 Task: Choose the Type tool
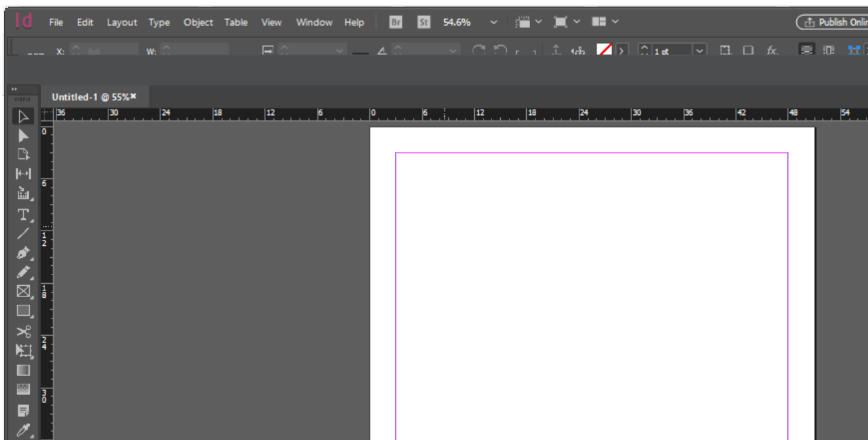coord(23,214)
